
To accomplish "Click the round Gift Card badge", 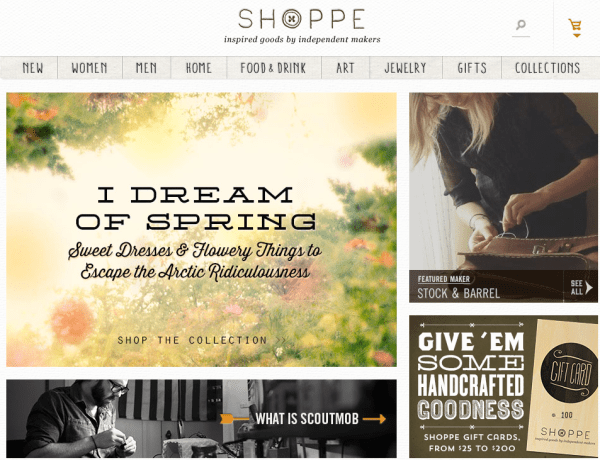I will coord(569,373).
